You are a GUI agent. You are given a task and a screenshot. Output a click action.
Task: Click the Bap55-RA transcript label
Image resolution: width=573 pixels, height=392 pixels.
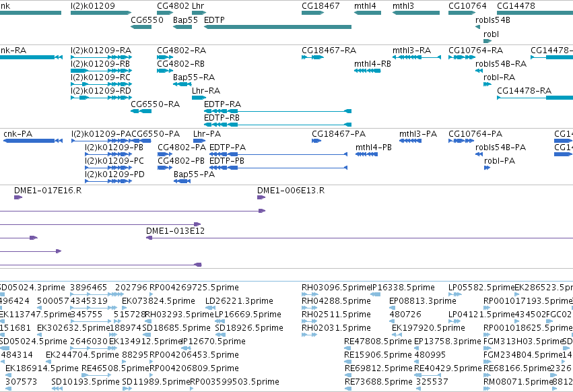point(194,77)
